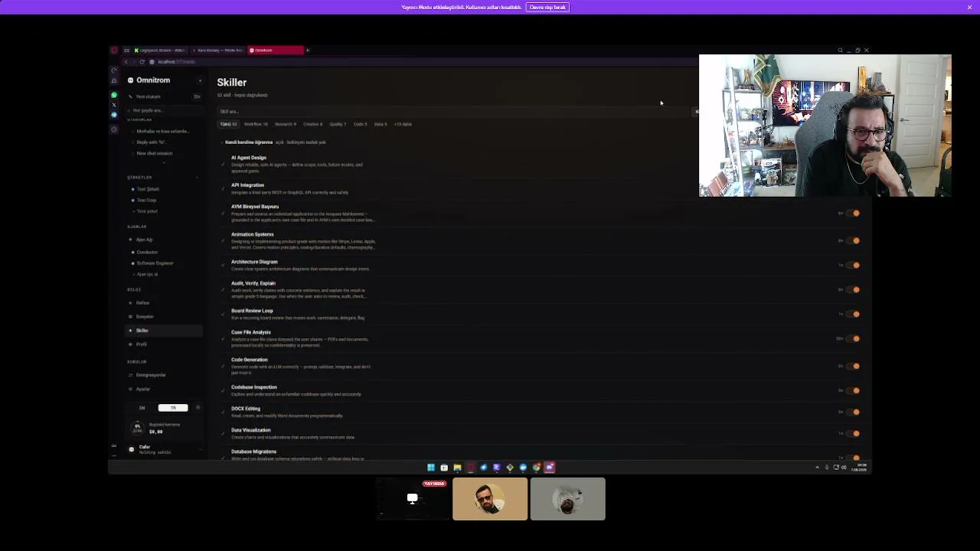The width and height of the screenshot is (980, 551).
Task: Toggle the AYM Bireysel Başvuru skill switch
Action: [854, 214]
